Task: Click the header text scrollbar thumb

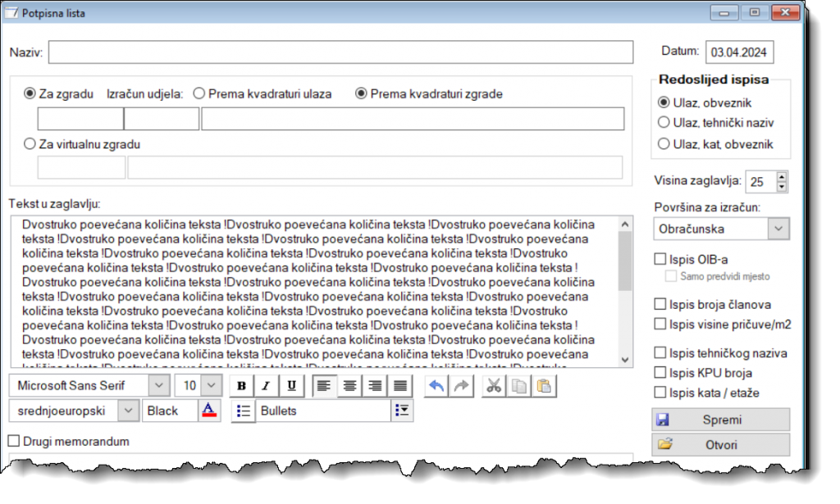Action: pos(624,261)
